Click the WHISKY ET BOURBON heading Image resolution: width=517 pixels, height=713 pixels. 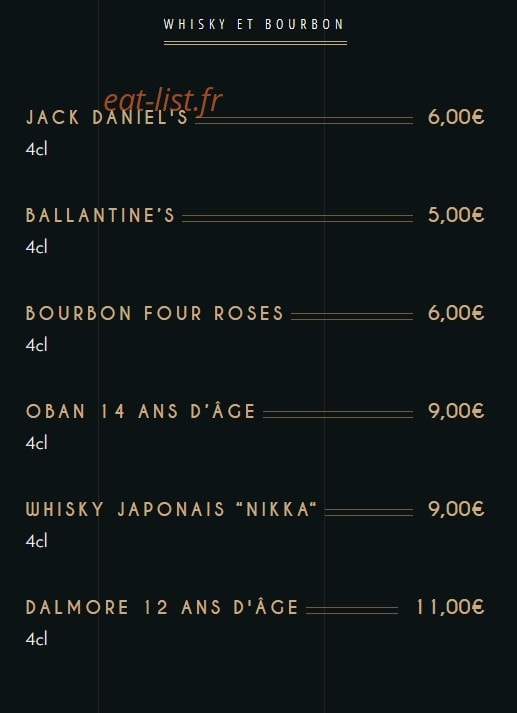tap(254, 25)
